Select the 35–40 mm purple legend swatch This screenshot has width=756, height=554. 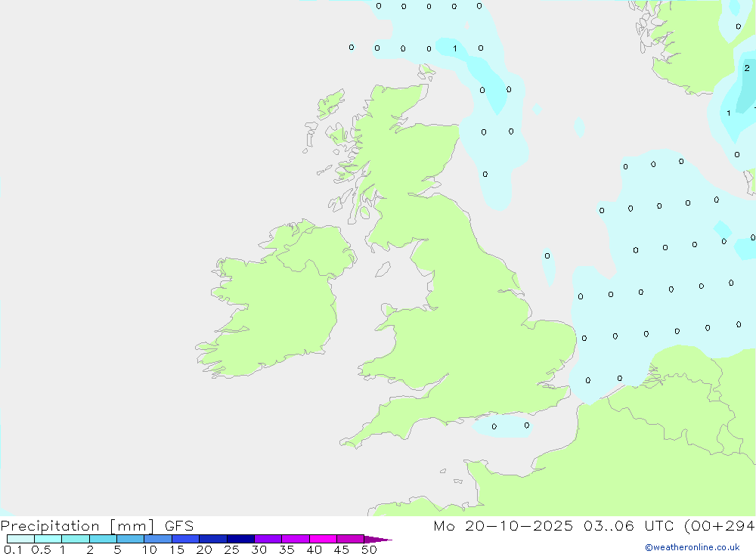[296, 539]
